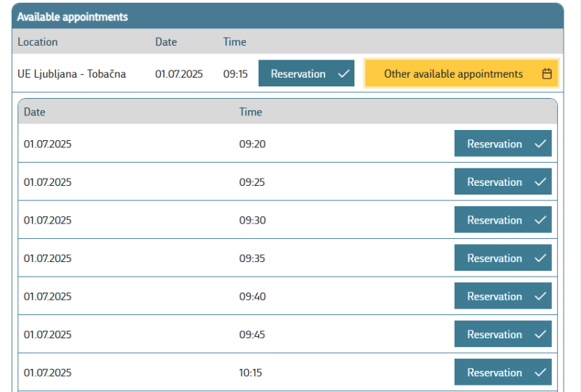
Task: Select the 01.07.2025 date in 09:30 row
Action: tap(47, 220)
